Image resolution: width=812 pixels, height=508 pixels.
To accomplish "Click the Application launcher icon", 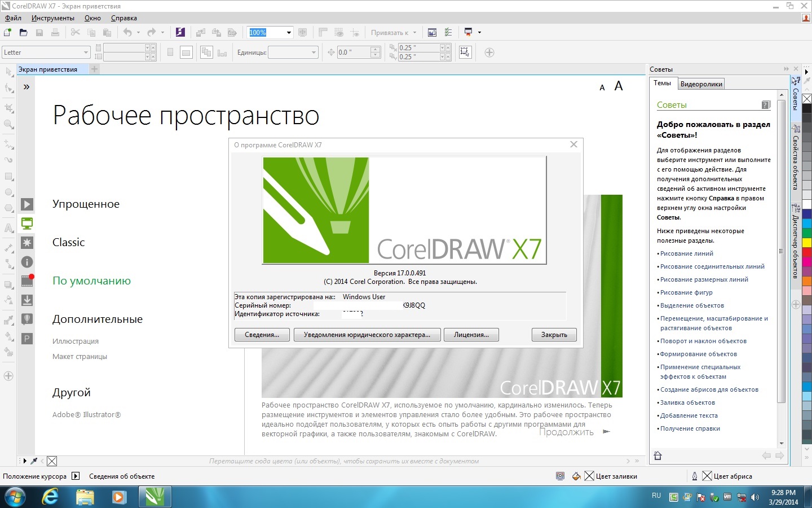I will click(x=469, y=32).
